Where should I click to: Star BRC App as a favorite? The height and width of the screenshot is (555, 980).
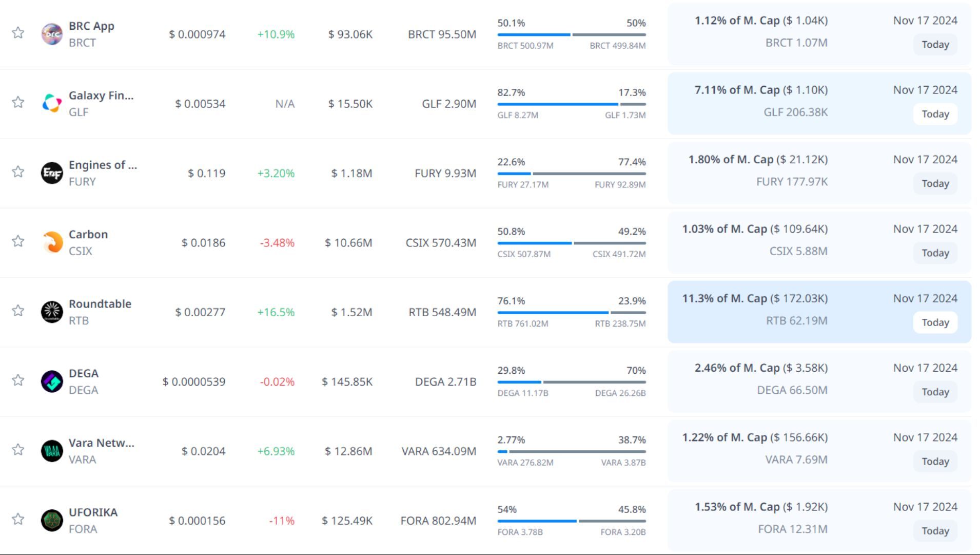[18, 33]
